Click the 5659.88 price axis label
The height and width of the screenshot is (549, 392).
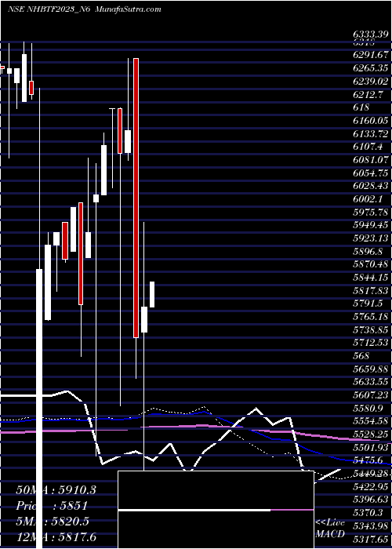(370, 369)
